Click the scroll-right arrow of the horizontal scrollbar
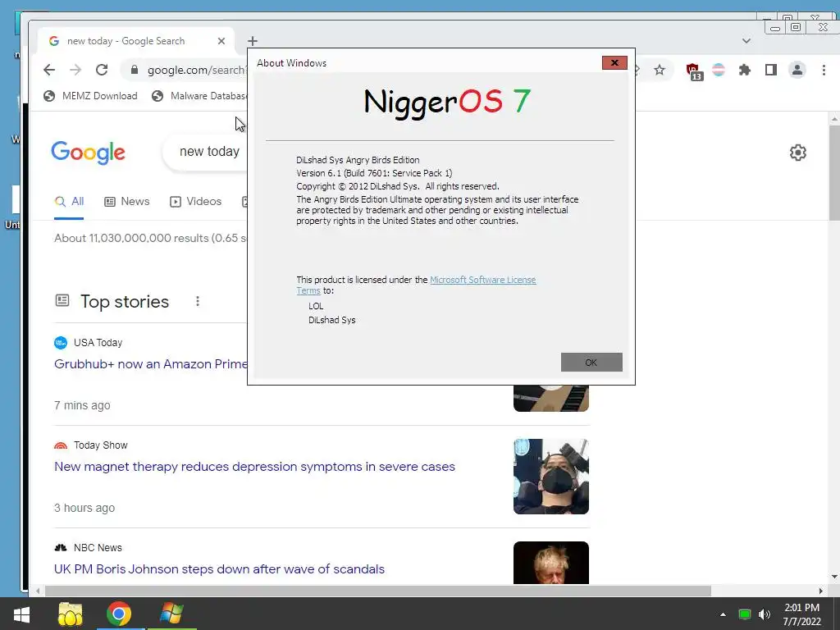 (820, 591)
